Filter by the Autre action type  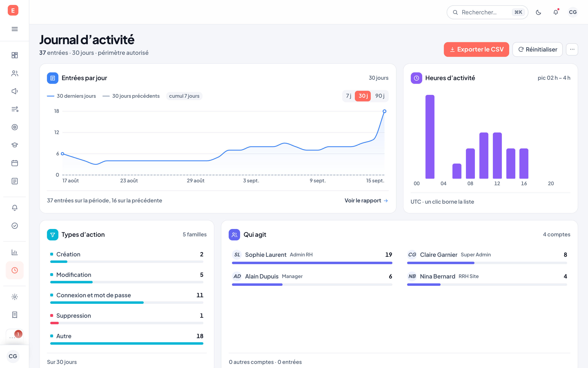click(x=127, y=338)
